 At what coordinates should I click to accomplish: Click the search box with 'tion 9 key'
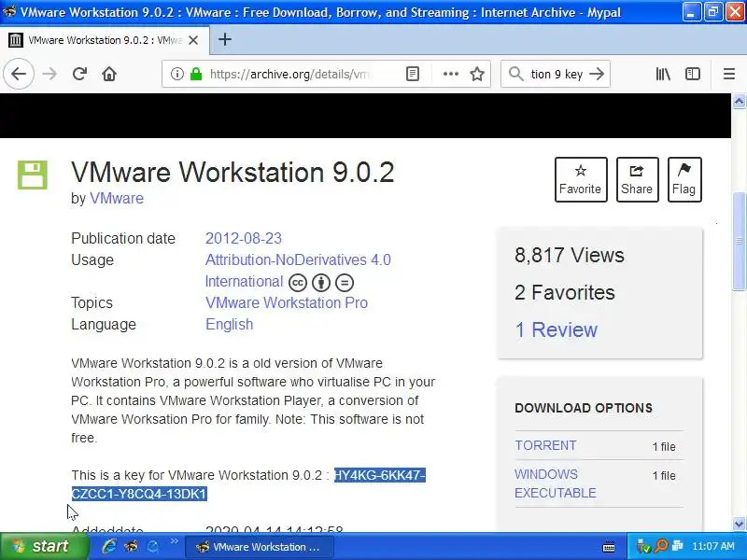tap(555, 74)
